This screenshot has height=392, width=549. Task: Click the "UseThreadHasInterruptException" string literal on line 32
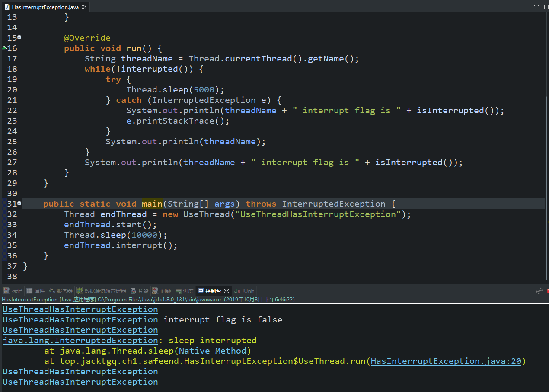pos(318,214)
